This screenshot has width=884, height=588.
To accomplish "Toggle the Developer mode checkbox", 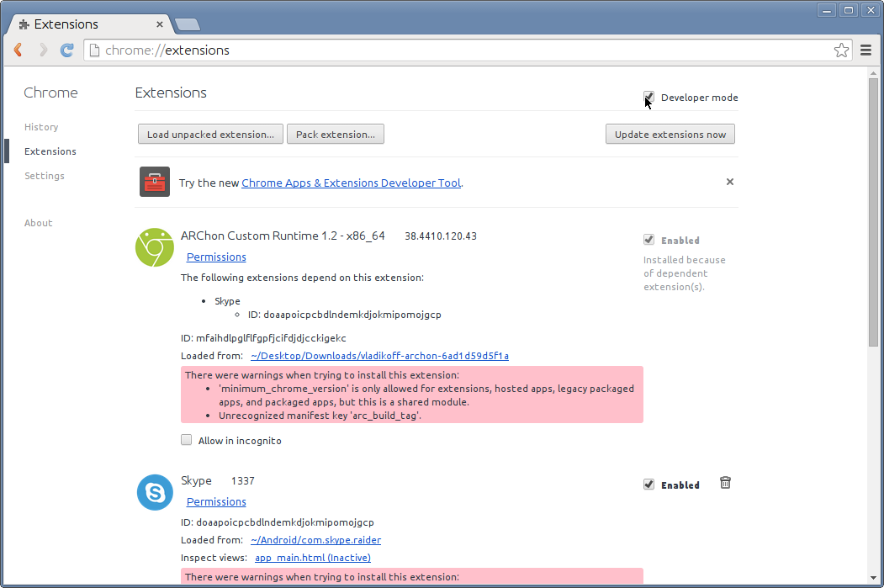I will click(x=648, y=98).
